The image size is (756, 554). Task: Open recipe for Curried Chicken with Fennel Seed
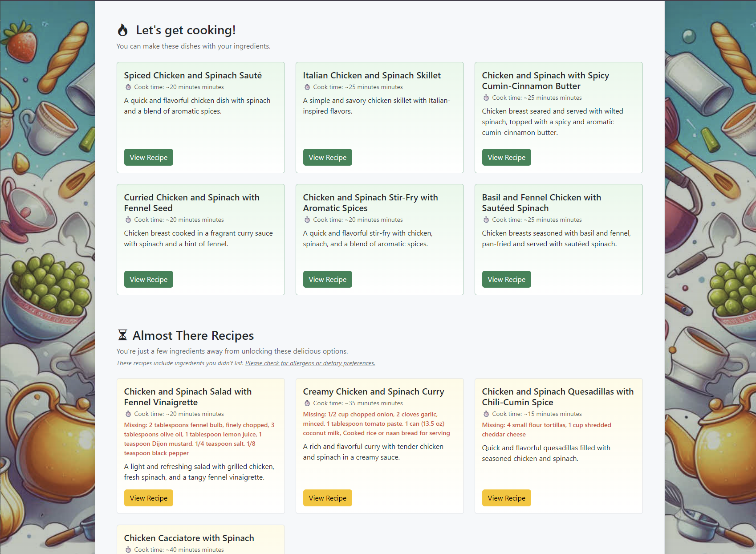coord(148,279)
